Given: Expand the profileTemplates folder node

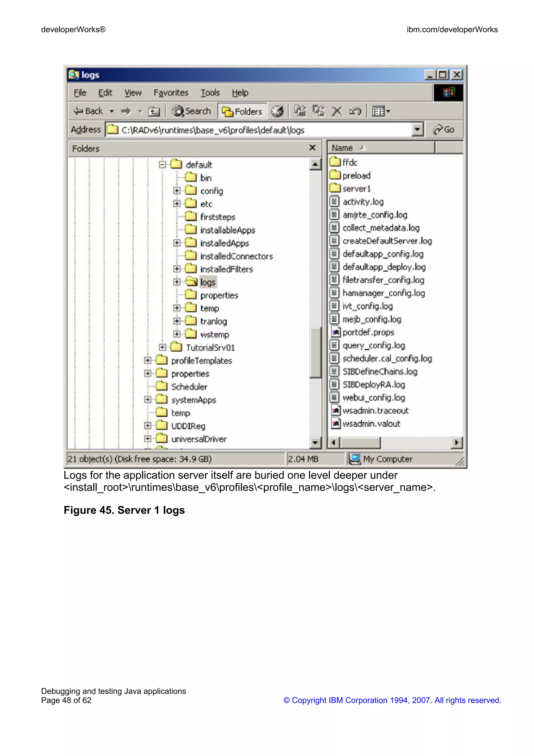Looking at the screenshot, I should tap(148, 360).
